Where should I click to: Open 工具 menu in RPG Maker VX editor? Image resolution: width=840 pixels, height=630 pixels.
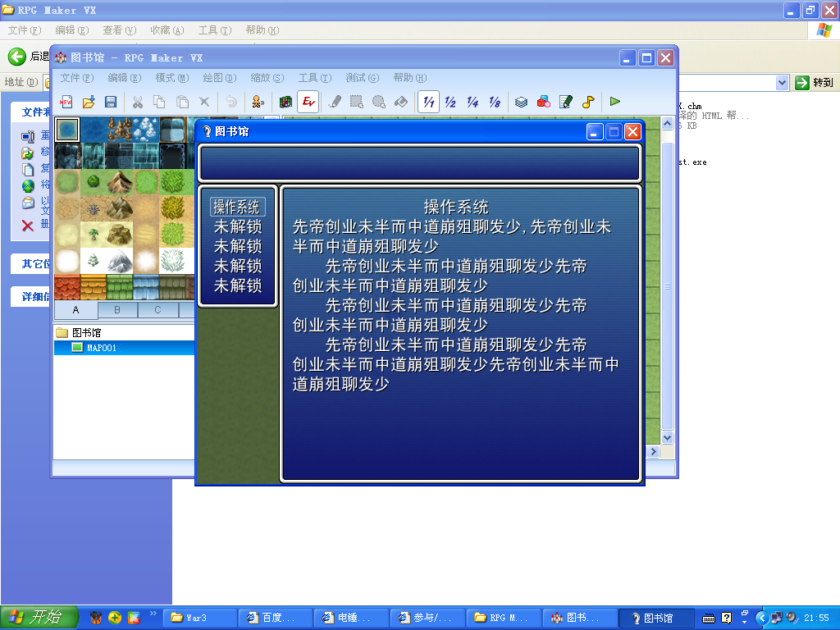tap(315, 78)
